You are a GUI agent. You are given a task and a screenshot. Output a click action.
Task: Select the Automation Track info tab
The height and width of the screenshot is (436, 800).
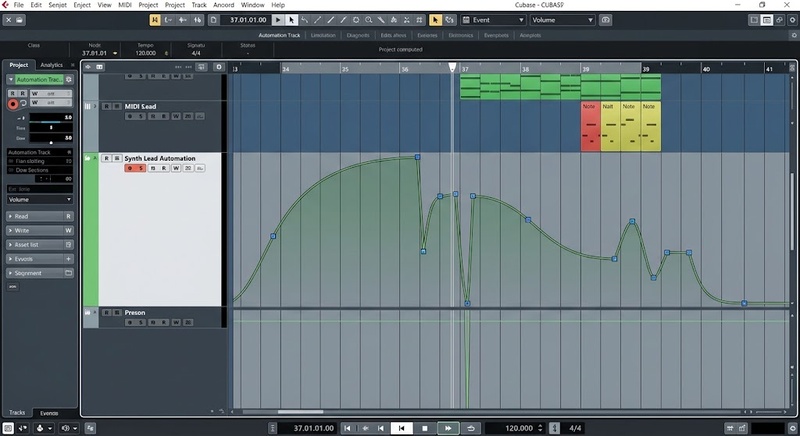coord(279,35)
